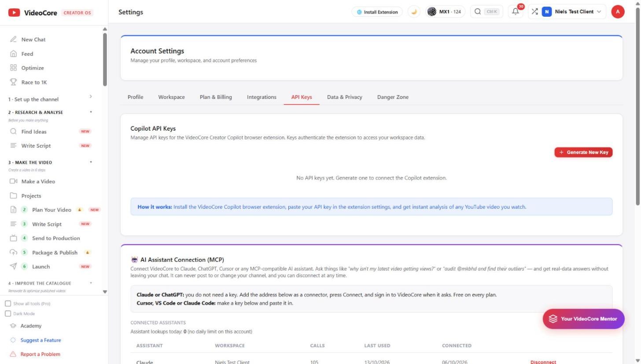The height and width of the screenshot is (364, 641).
Task: Click Generate New Key button
Action: click(583, 152)
